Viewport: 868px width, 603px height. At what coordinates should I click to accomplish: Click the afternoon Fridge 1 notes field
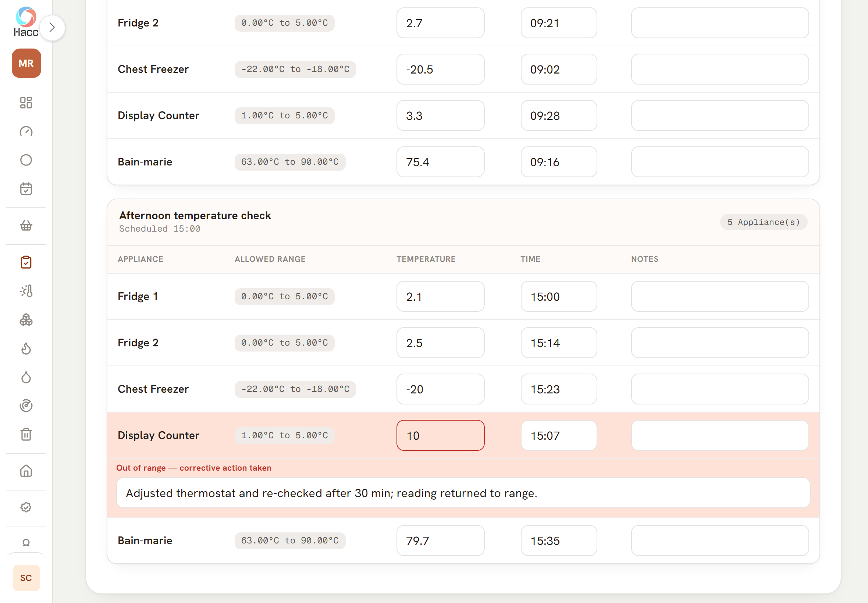pos(719,296)
